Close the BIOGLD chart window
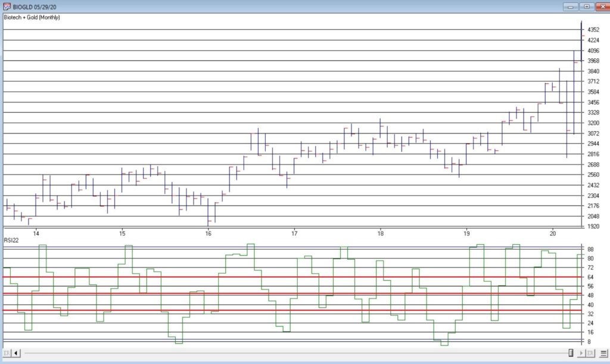The width and height of the screenshot is (610, 364). coord(603,7)
